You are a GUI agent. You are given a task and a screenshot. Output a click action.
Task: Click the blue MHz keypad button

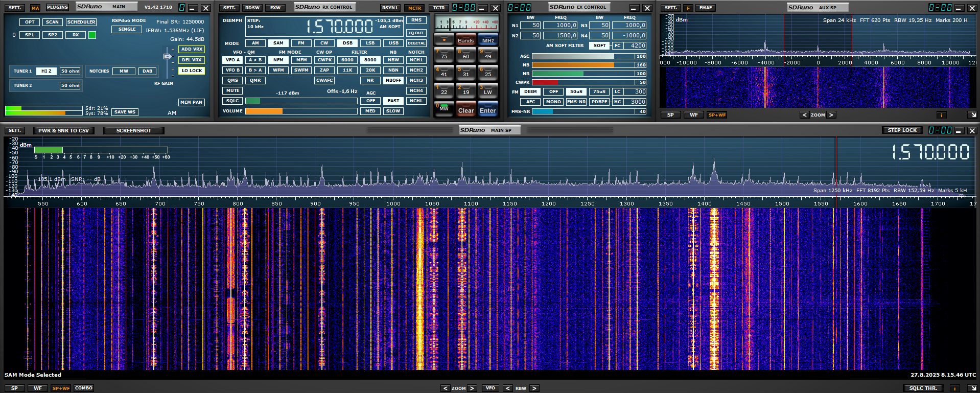click(488, 40)
